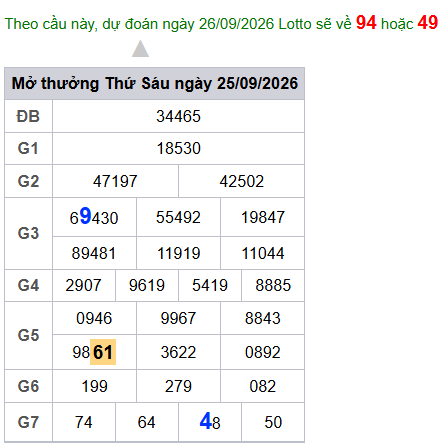The width and height of the screenshot is (447, 447).
Task: Select G3 number 69430 with blue 9
Action: coord(94,217)
